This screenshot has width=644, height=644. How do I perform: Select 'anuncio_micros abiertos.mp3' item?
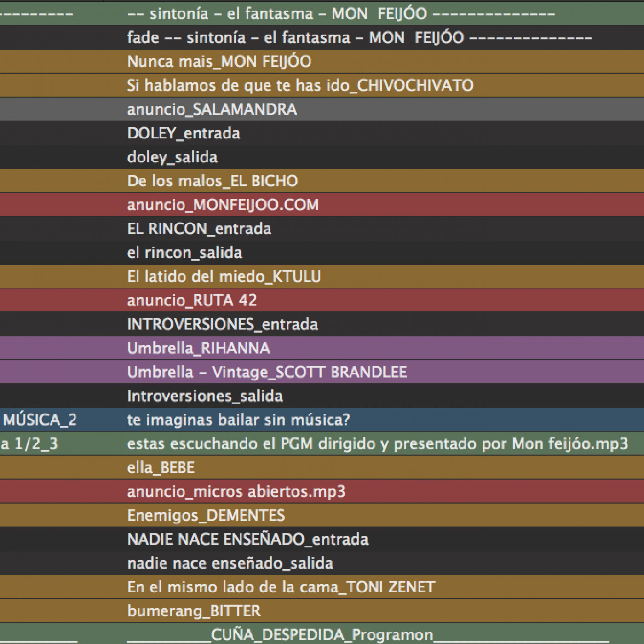pyautogui.click(x=236, y=492)
